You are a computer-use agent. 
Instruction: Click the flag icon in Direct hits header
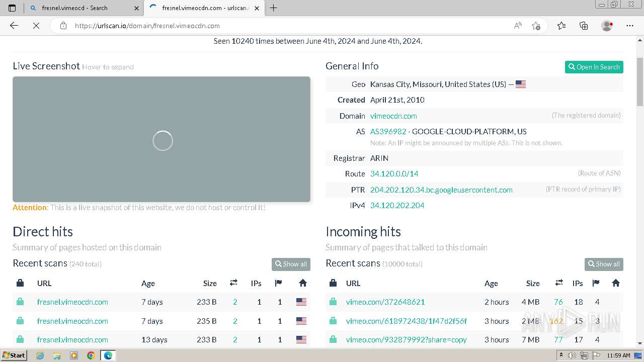click(278, 283)
